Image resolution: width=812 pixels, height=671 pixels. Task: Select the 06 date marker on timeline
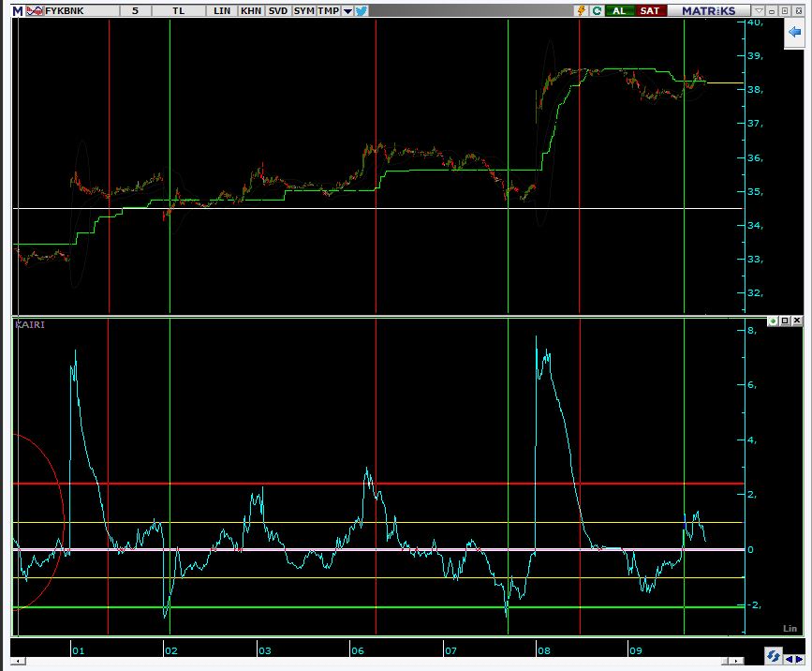[358, 650]
